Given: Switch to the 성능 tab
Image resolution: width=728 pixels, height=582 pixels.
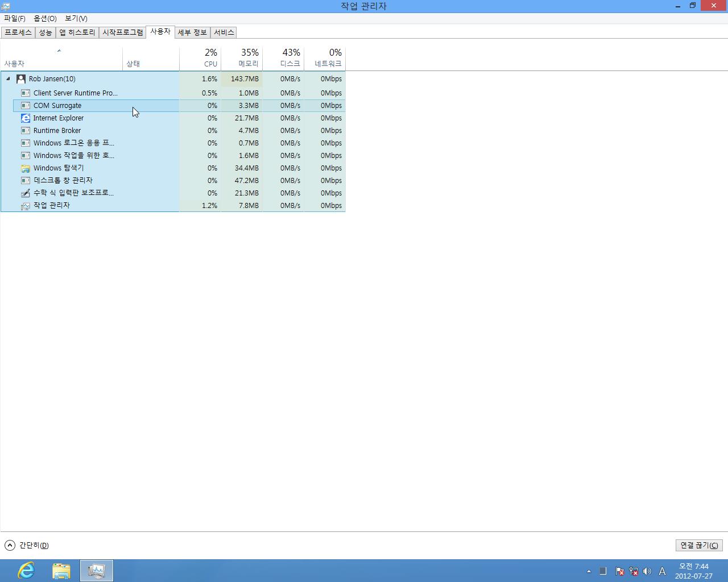Looking at the screenshot, I should (45, 32).
